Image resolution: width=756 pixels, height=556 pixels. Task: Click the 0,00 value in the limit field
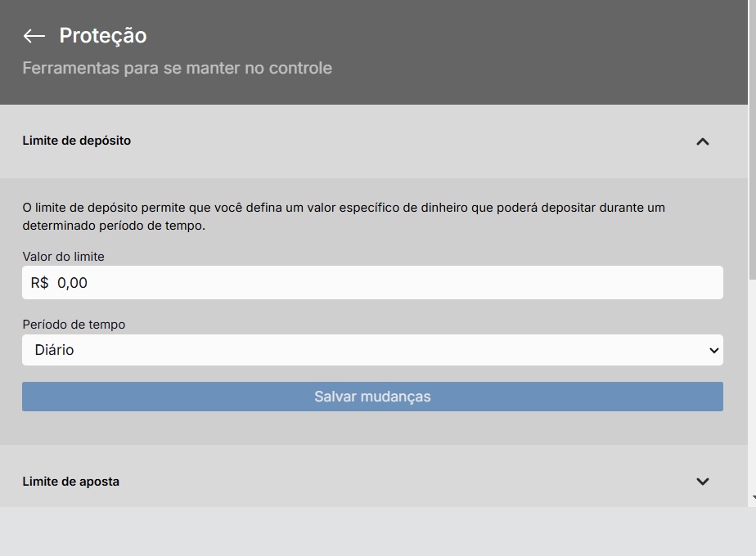(x=72, y=283)
